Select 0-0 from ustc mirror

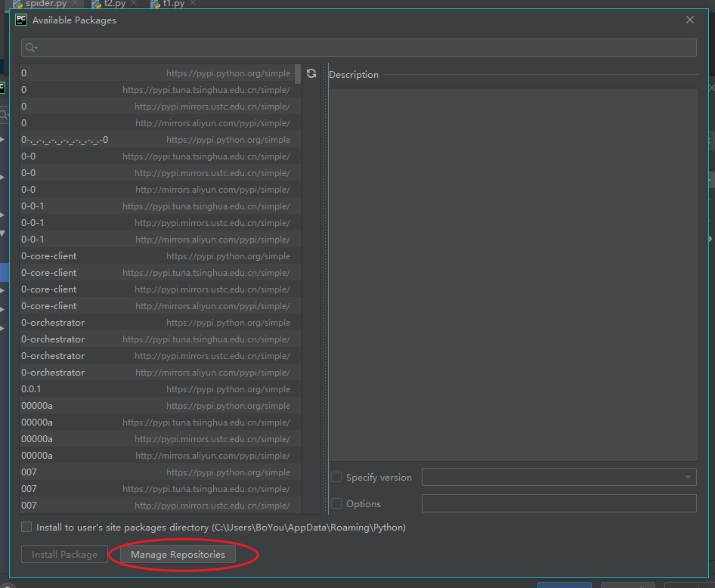(160, 173)
